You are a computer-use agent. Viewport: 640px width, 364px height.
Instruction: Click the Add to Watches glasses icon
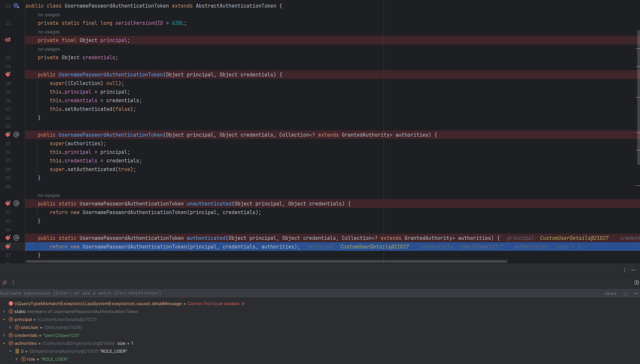625,294
